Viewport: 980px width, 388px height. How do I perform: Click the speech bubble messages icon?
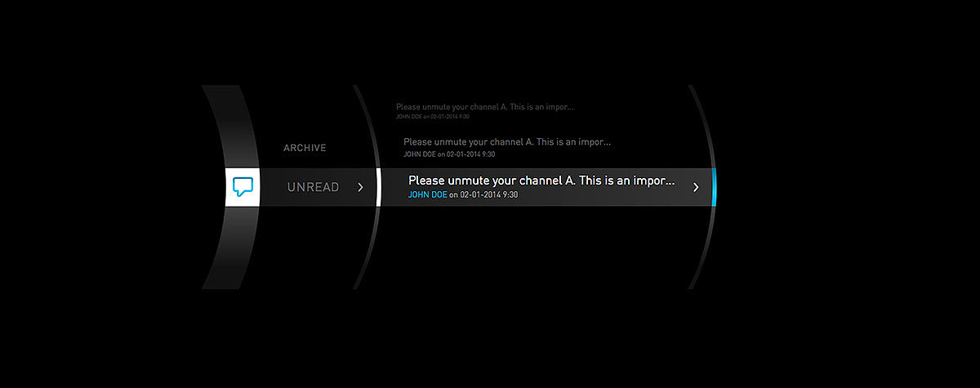(243, 186)
